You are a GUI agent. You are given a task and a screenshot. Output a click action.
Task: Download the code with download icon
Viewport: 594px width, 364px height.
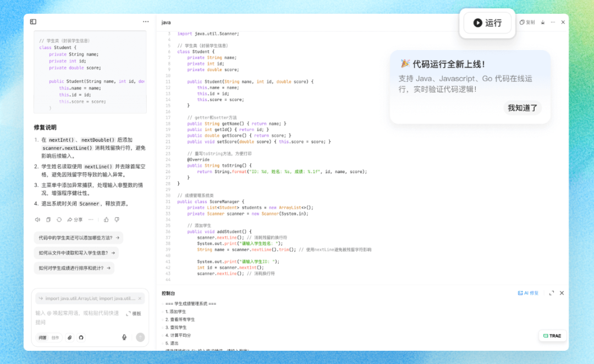click(542, 22)
